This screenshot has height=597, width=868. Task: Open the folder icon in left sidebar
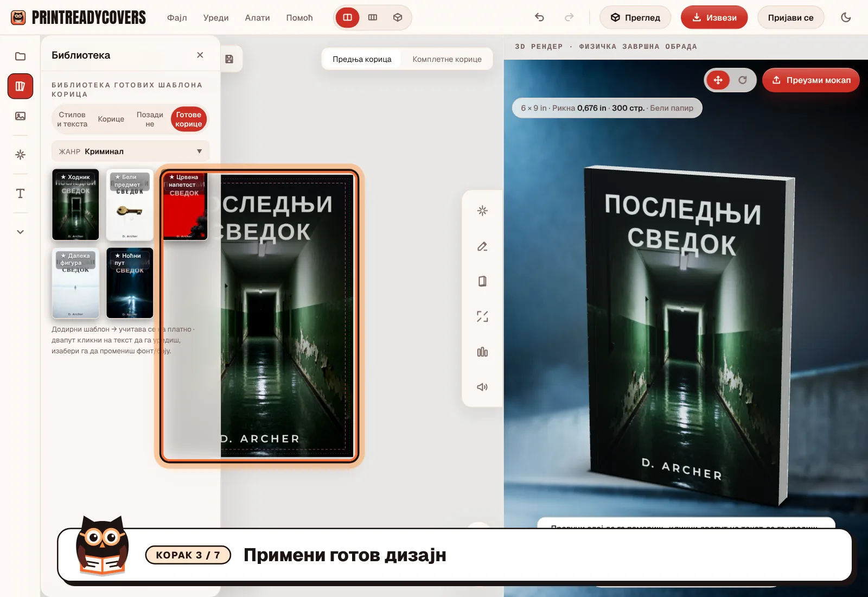pyautogui.click(x=20, y=56)
